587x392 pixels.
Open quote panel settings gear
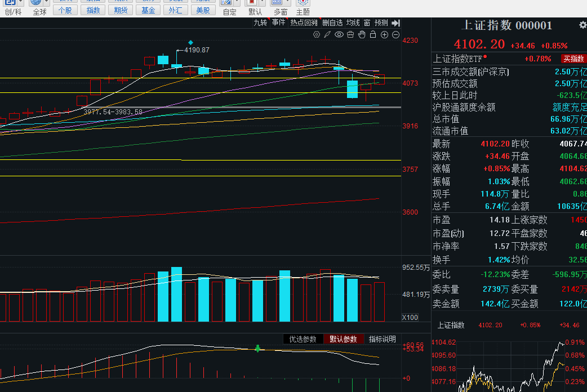point(583,25)
